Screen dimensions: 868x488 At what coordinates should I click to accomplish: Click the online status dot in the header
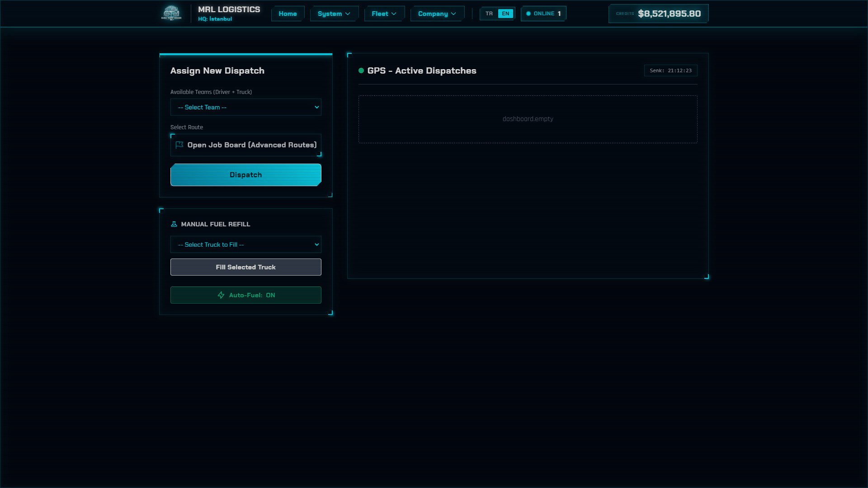tap(529, 14)
